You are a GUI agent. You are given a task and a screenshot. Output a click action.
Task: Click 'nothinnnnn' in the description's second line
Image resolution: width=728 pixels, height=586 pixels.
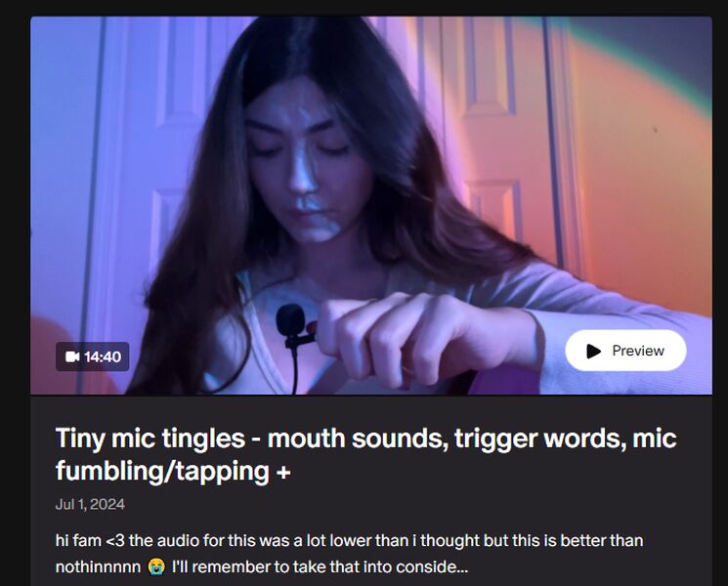(x=98, y=567)
